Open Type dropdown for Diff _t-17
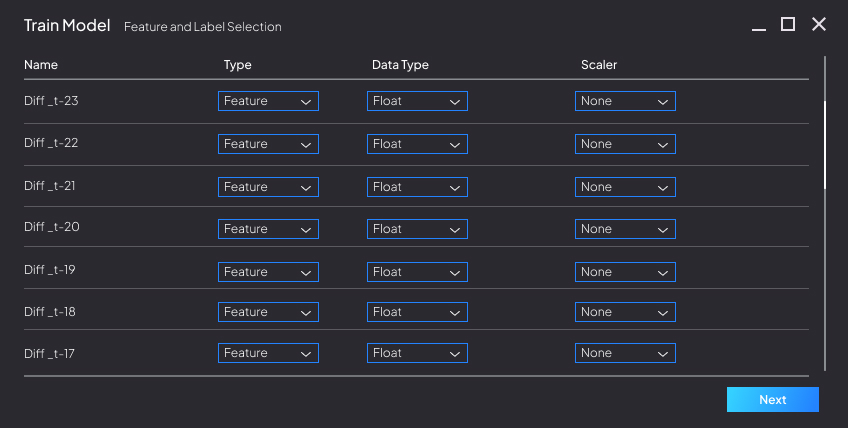The image size is (848, 428). click(x=268, y=353)
